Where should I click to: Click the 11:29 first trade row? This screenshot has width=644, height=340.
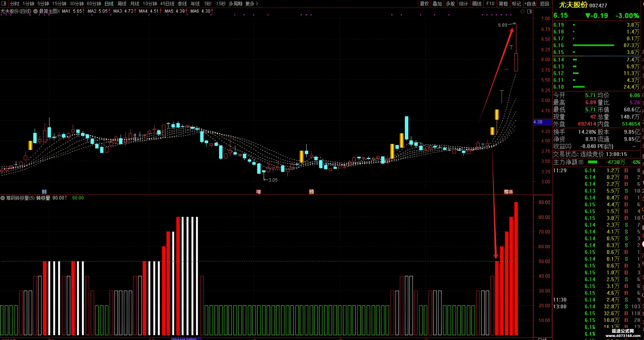tap(597, 170)
